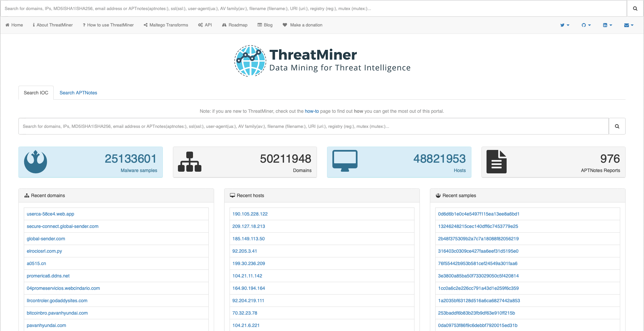Click the Hosts monitor icon
Screen dimensions: 644x331
click(345, 161)
